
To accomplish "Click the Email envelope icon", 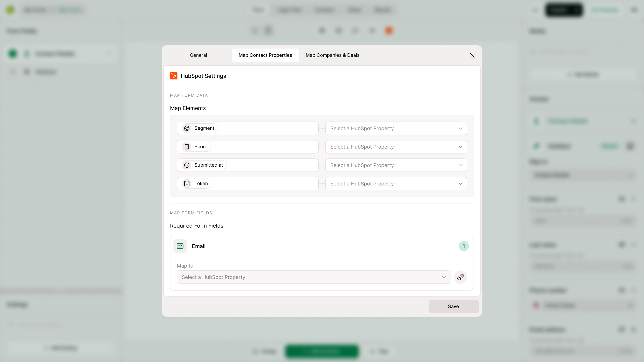I will 180,246.
